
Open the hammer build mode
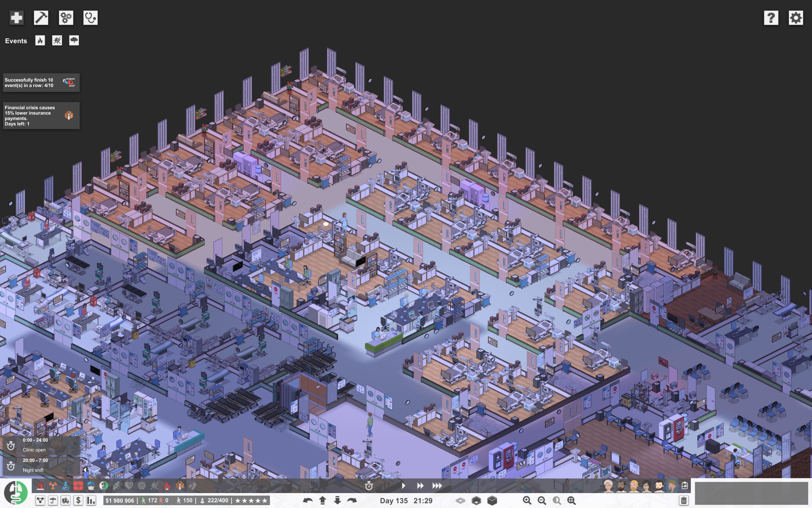point(41,17)
